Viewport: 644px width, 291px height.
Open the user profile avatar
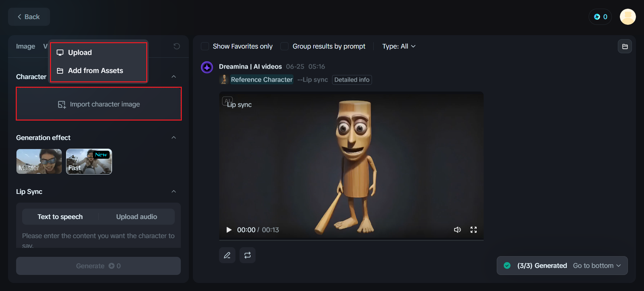point(628,17)
